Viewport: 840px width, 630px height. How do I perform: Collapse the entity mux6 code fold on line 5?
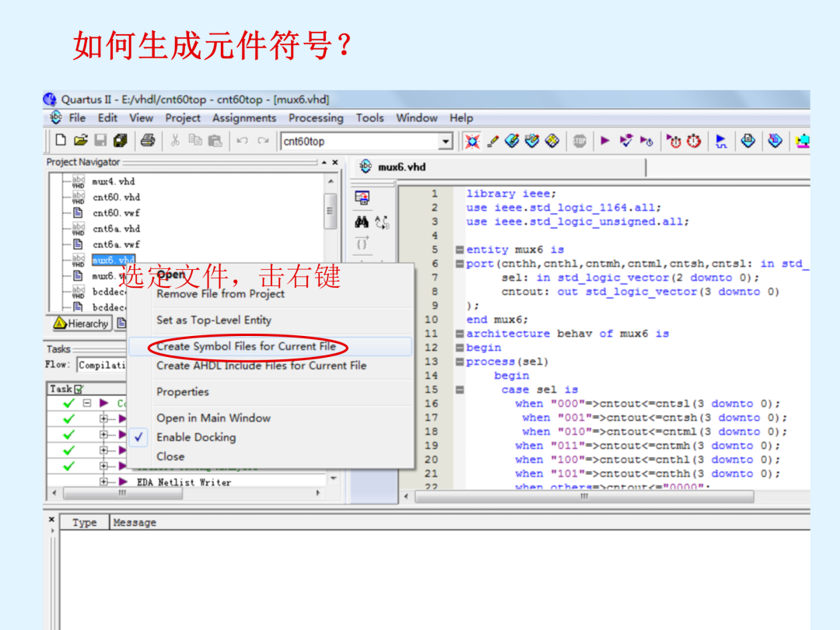click(x=460, y=250)
